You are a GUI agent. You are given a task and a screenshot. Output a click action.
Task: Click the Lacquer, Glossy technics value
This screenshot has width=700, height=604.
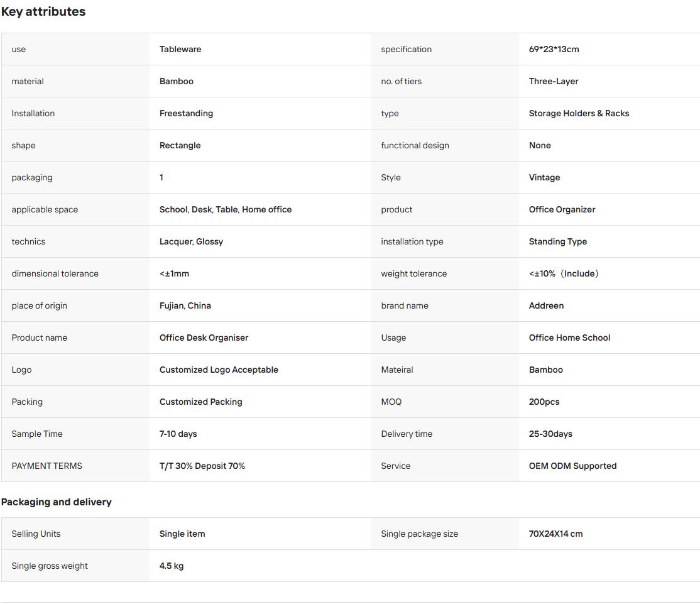(191, 241)
